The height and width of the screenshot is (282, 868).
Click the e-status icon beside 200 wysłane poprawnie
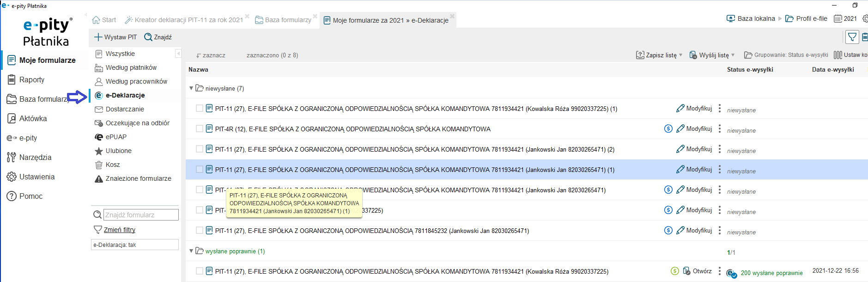coord(731,273)
